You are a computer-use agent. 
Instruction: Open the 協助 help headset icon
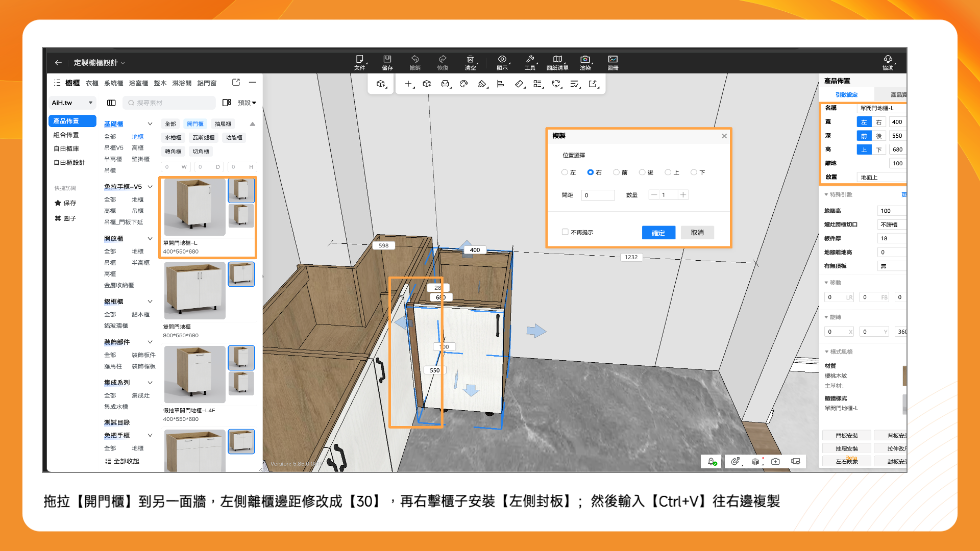[x=888, y=59]
